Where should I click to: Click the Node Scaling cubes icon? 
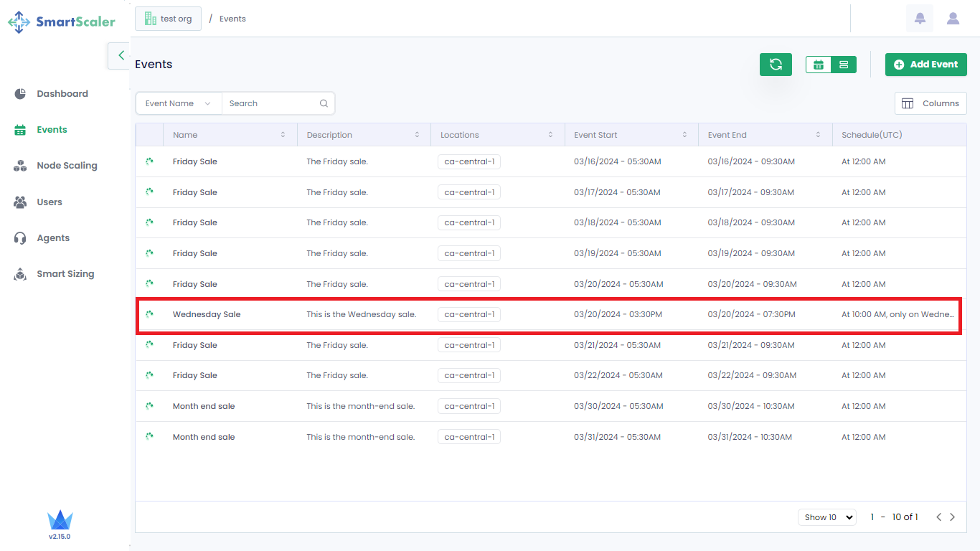point(21,166)
